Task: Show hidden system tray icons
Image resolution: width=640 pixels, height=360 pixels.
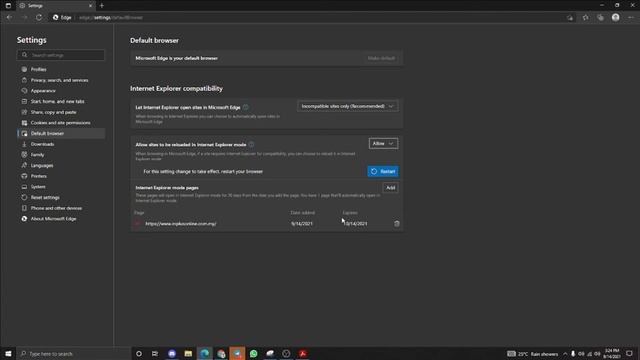Action: (x=565, y=354)
